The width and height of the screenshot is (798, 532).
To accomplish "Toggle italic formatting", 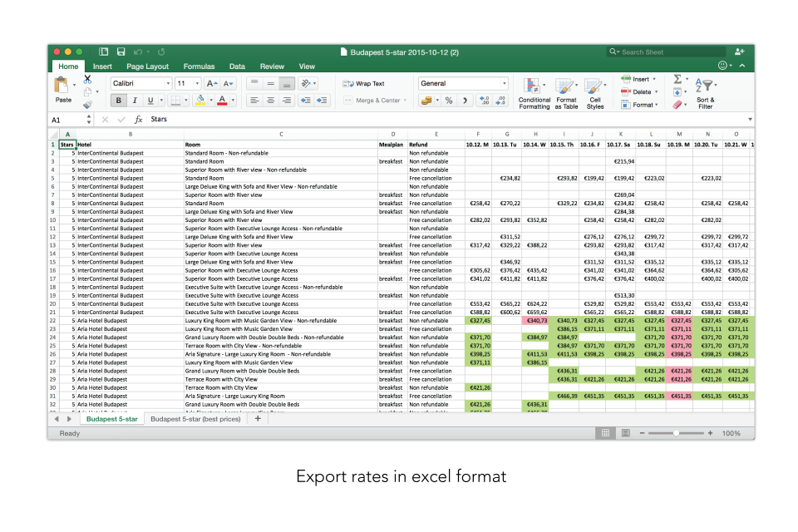I will click(135, 100).
